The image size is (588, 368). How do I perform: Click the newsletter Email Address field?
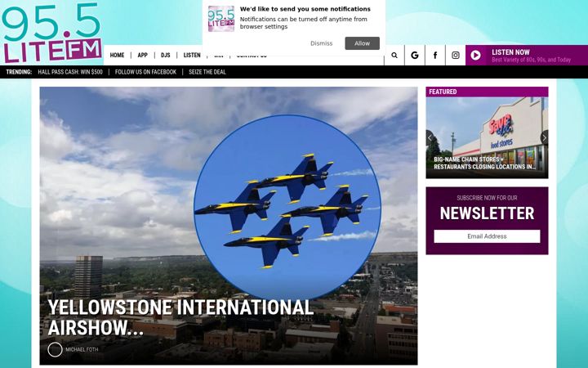pos(487,236)
